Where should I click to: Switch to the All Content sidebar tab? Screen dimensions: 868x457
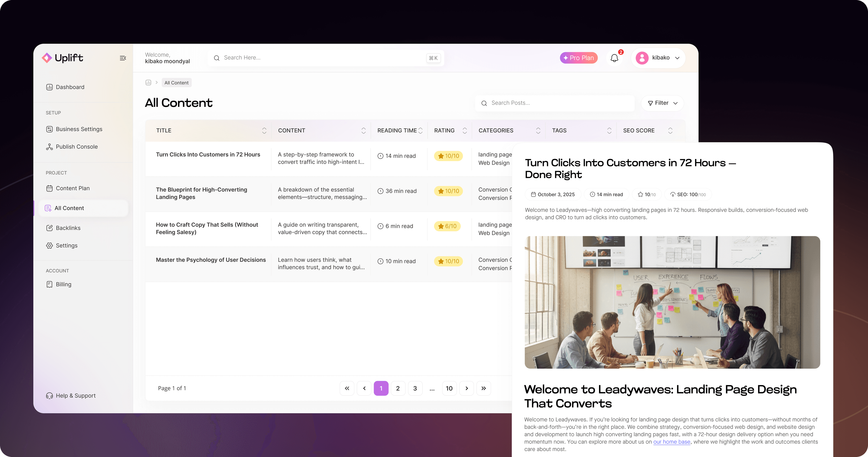click(69, 208)
